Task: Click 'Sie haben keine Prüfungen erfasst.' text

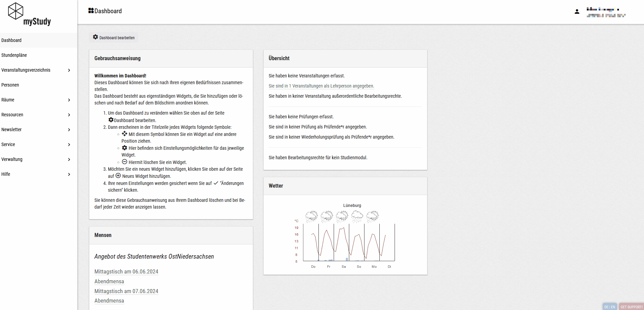Action: pos(301,117)
